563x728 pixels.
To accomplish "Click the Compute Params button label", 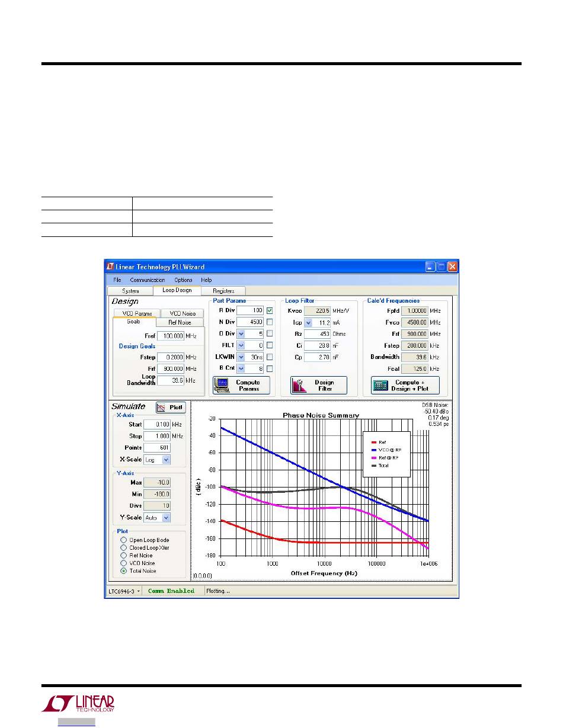I will (x=248, y=385).
